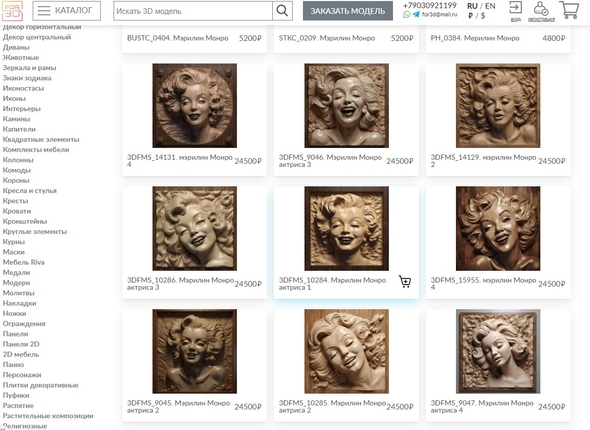
Task: Click the 24500₽ price of 3DFMS_15955
Action: tap(552, 284)
